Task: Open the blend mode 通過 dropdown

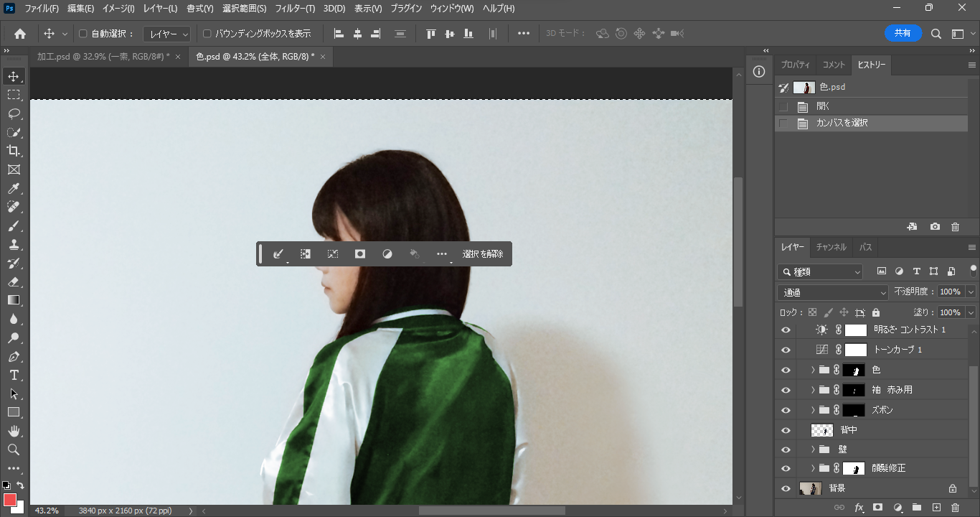Action: click(x=833, y=292)
